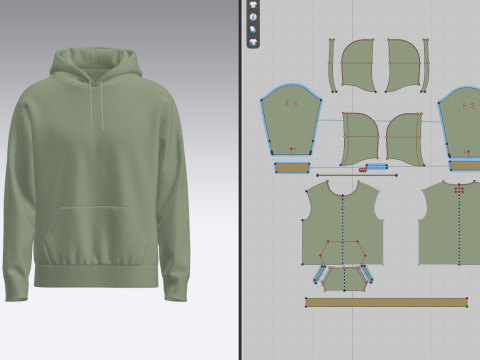This screenshot has width=480, height=360.
Task: Select the narrow left hood strip pattern
Action: pos(332,66)
